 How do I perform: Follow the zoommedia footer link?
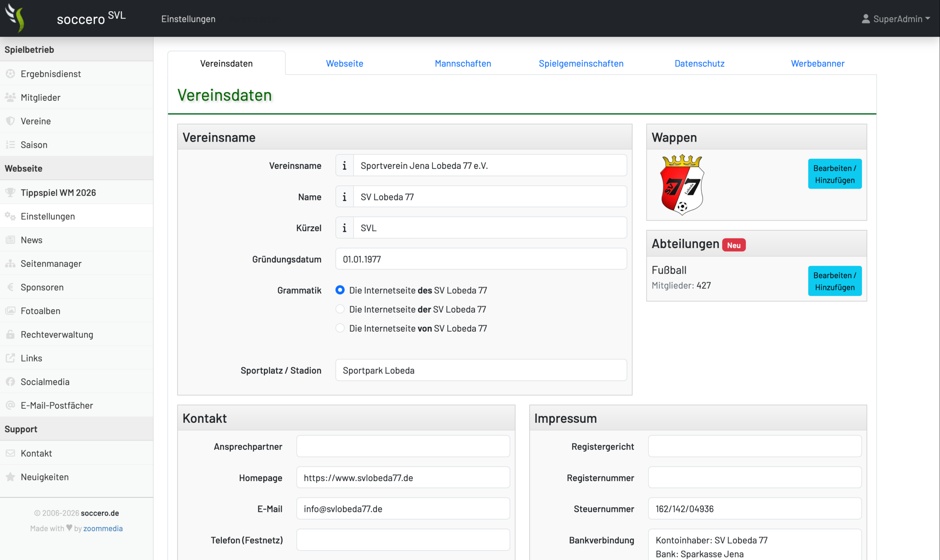coord(103,528)
